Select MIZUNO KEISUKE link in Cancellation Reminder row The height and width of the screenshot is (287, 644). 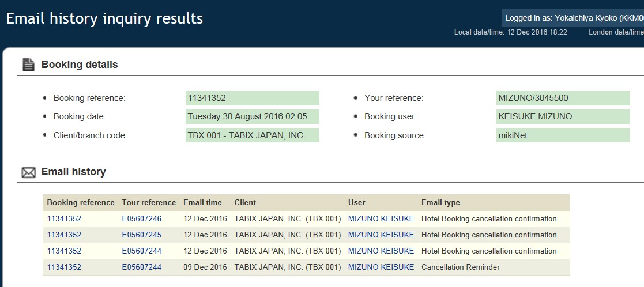pos(381,267)
